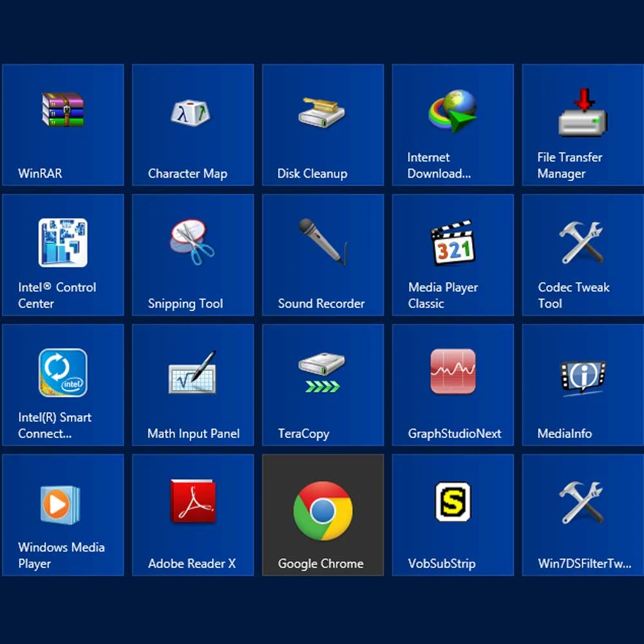Open the Google Chrome icon
Viewport: 644px width, 644px height.
point(323,511)
